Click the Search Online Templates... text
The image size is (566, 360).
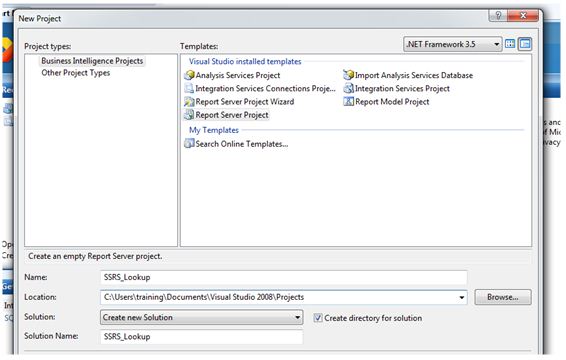pos(242,144)
